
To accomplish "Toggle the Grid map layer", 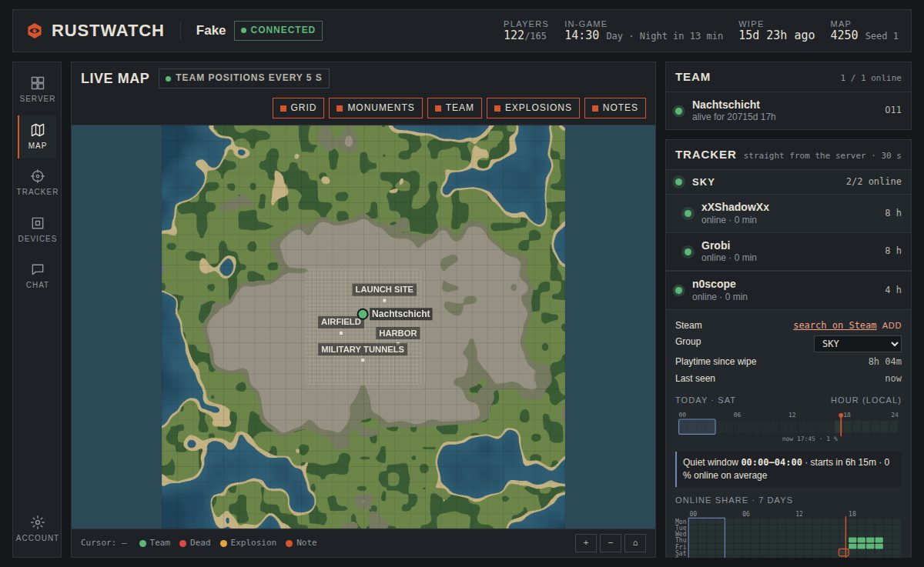I will (298, 108).
